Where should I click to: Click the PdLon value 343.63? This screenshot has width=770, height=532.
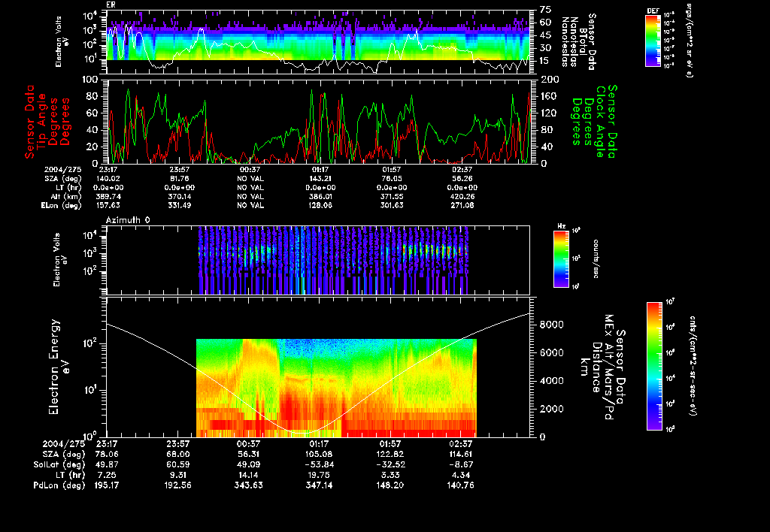[x=248, y=485]
